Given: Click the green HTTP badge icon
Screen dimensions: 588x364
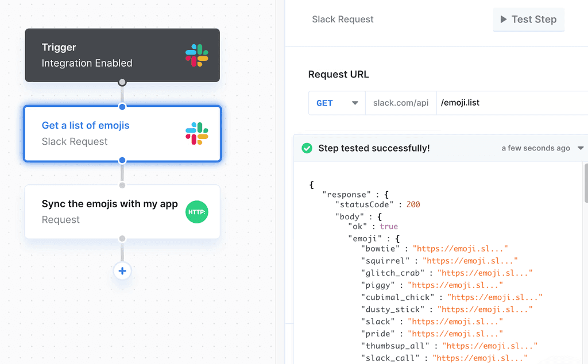Looking at the screenshot, I should (x=197, y=212).
